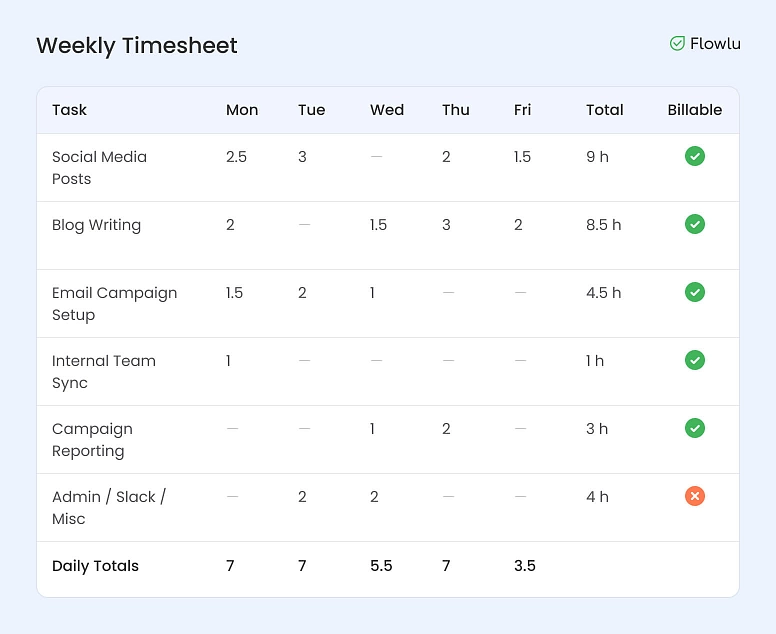Click the Wed column header
Image resolution: width=776 pixels, height=634 pixels.
[387, 110]
